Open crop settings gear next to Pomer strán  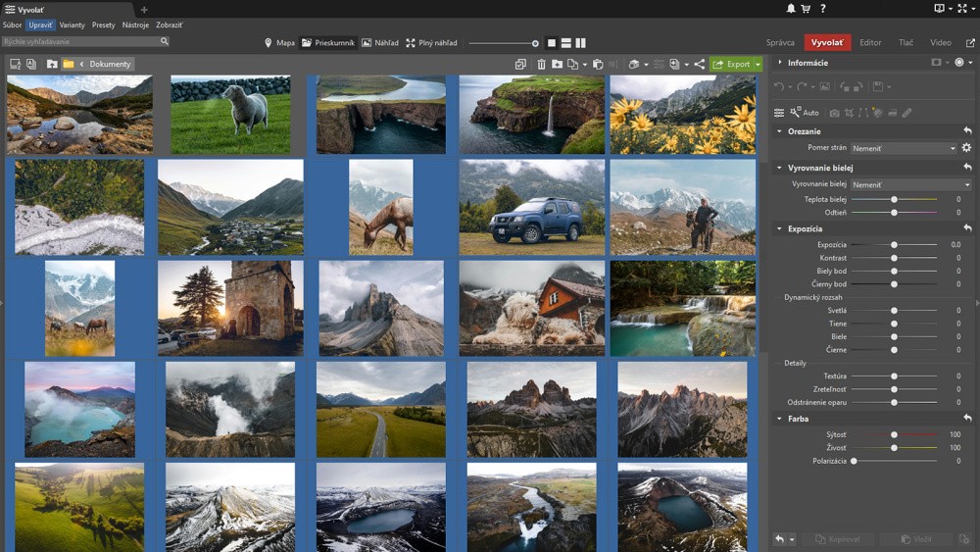tap(966, 148)
